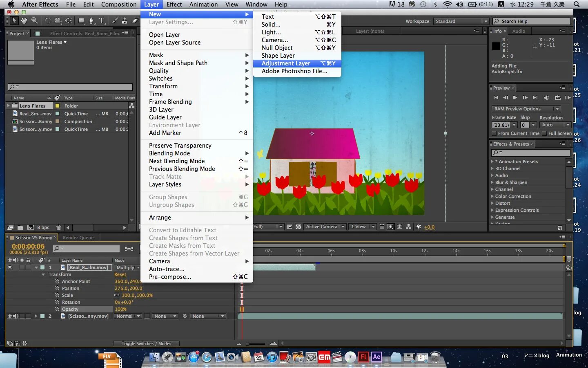Select the Eraser tool

pyautogui.click(x=134, y=20)
